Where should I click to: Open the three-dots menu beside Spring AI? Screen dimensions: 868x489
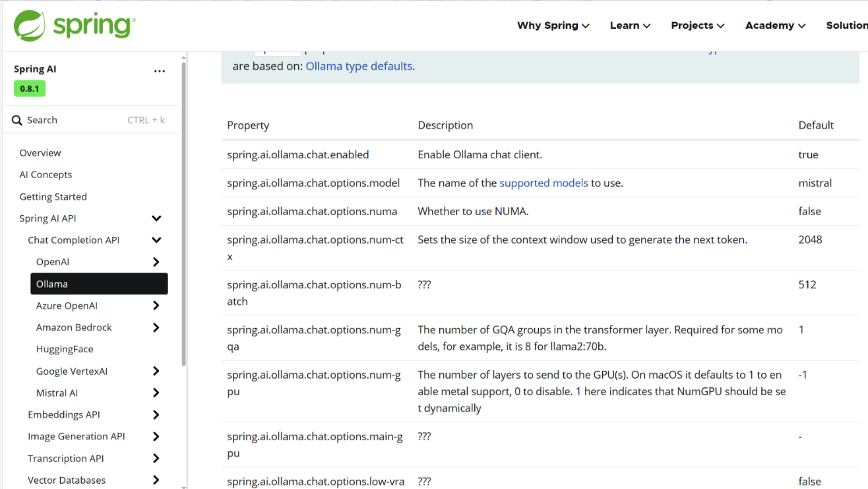click(x=160, y=71)
